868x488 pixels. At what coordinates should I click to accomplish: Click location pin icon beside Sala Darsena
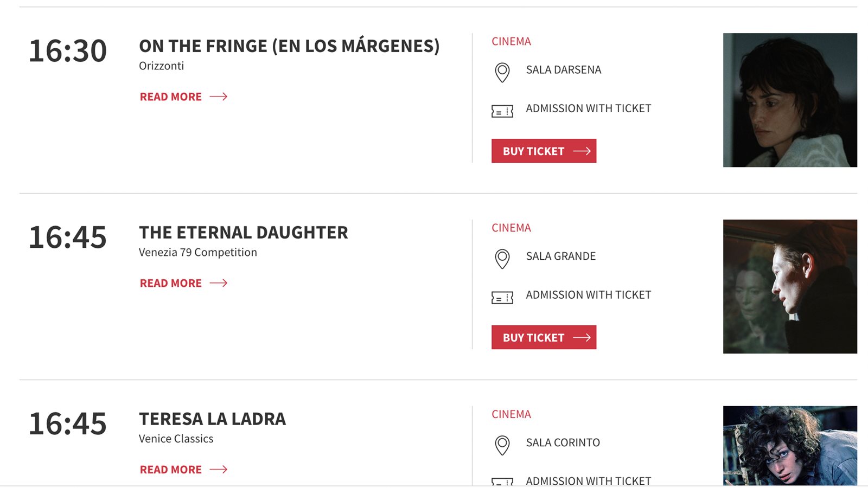tap(502, 72)
